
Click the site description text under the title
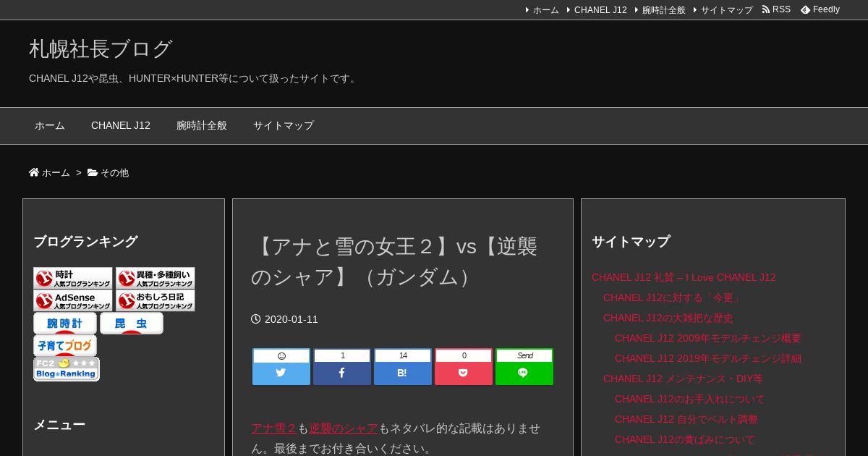(195, 78)
